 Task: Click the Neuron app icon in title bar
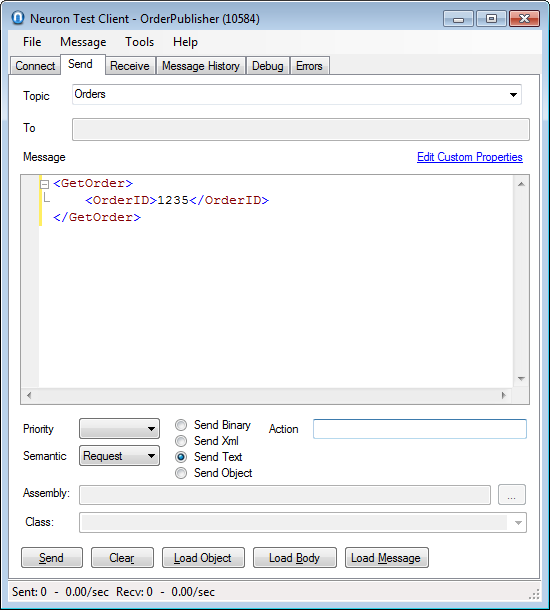pyautogui.click(x=18, y=18)
